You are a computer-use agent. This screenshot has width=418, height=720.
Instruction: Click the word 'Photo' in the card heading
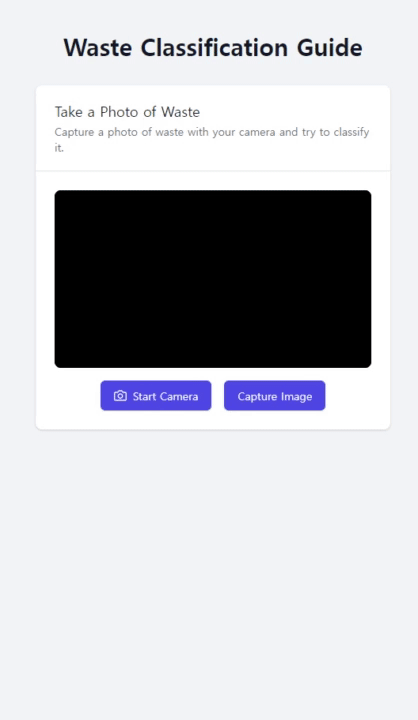point(119,112)
